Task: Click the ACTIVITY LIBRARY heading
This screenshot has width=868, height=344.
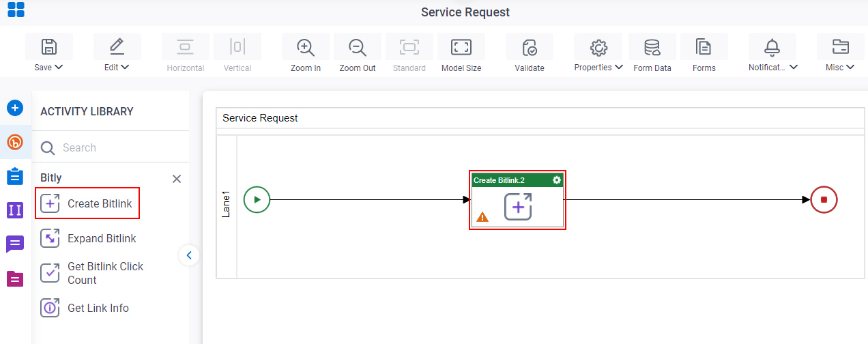Action: pos(87,111)
